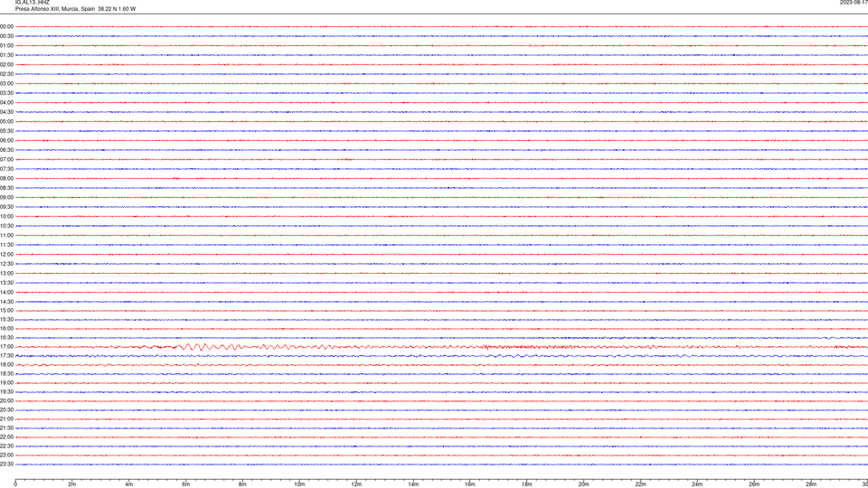Viewport: 868px width, 488px height.
Task: Select the 17:30 row time label
Action: pyautogui.click(x=6, y=356)
